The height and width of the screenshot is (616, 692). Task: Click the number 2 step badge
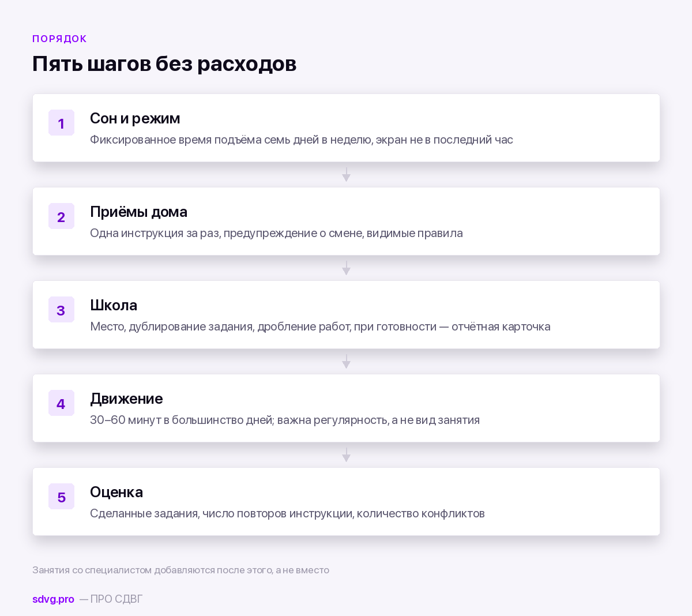coord(61,216)
